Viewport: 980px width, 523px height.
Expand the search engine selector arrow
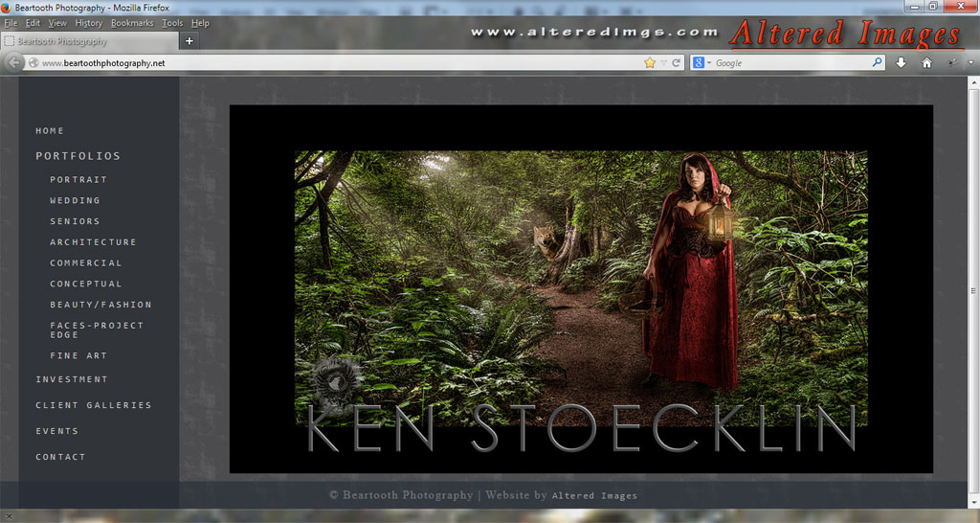pos(709,63)
